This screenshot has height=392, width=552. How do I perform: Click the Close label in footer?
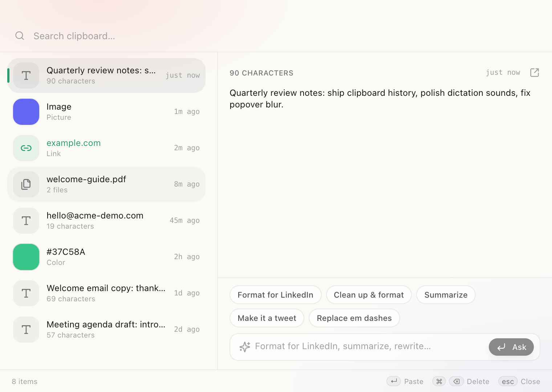[x=530, y=381]
